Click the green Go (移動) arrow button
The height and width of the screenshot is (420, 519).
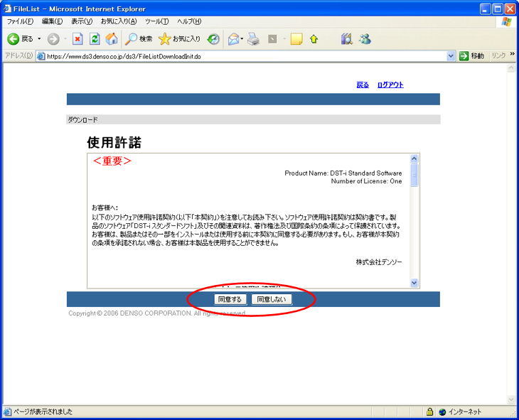464,56
